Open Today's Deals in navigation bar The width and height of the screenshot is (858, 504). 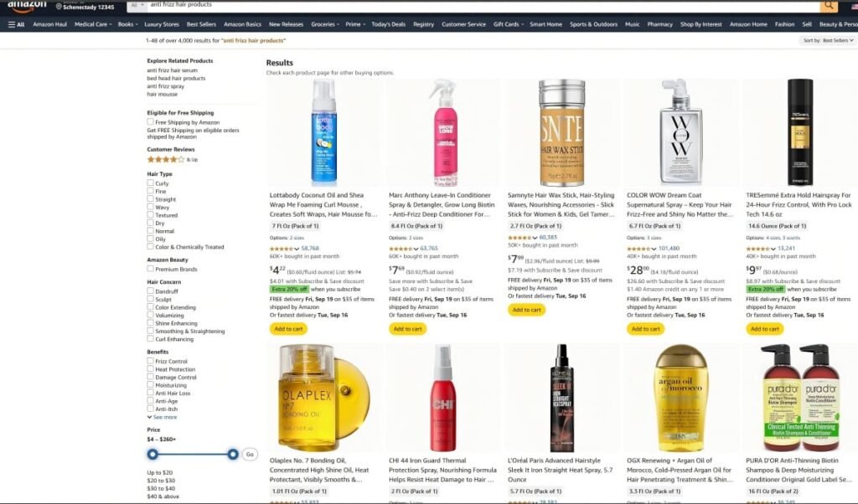point(388,24)
